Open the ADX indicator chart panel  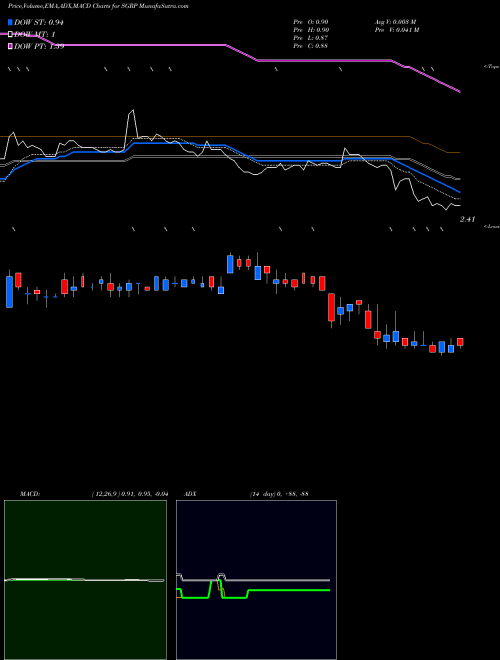[x=256, y=580]
